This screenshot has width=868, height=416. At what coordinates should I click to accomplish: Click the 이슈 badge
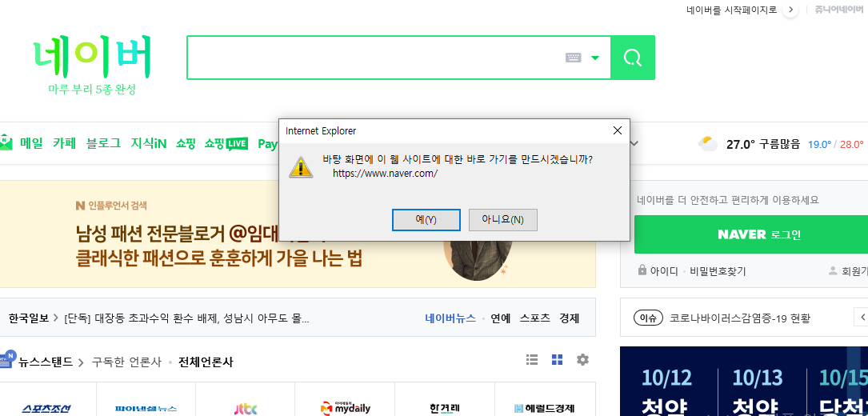pyautogui.click(x=648, y=318)
